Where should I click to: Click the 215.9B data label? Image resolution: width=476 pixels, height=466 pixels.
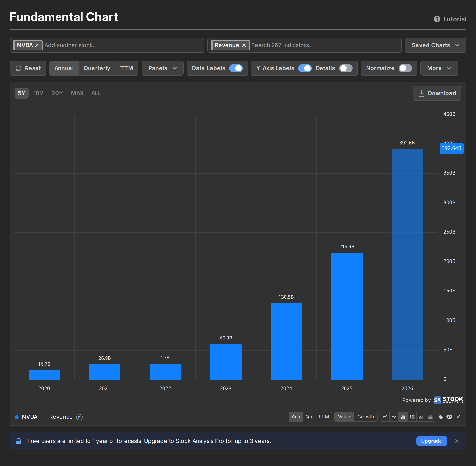347,247
